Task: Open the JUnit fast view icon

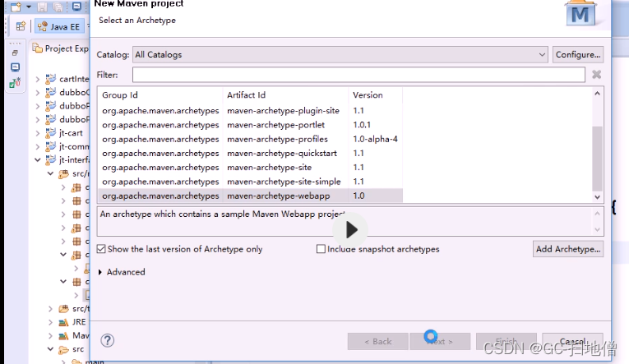Action: (15, 83)
